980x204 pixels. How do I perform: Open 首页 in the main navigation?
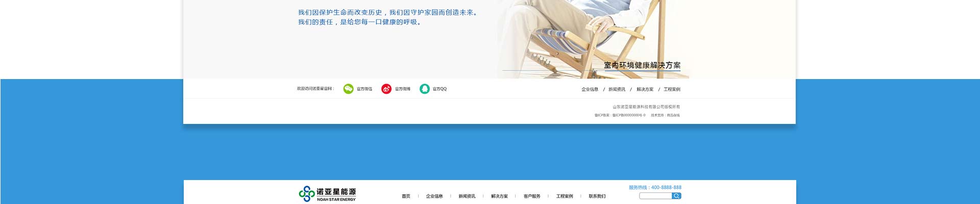(x=406, y=196)
